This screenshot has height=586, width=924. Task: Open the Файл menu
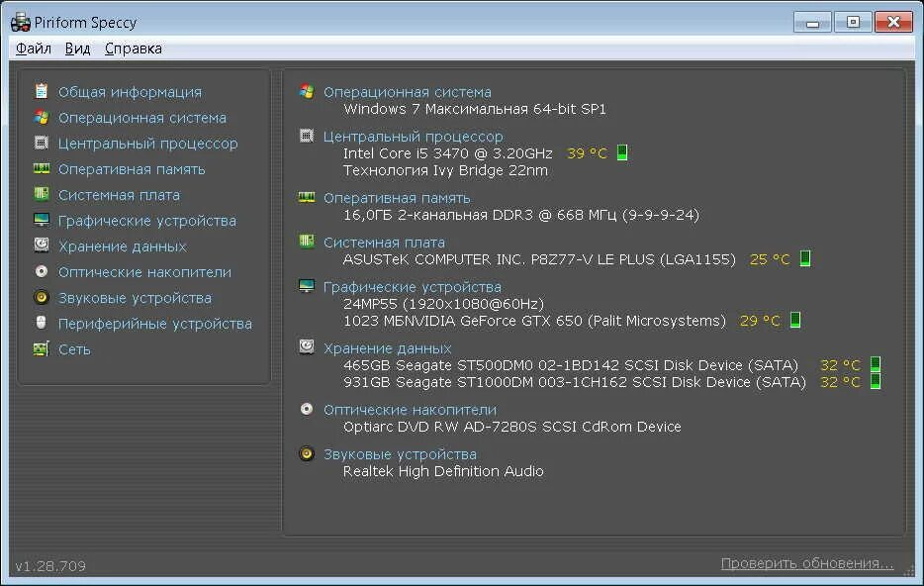coord(33,49)
